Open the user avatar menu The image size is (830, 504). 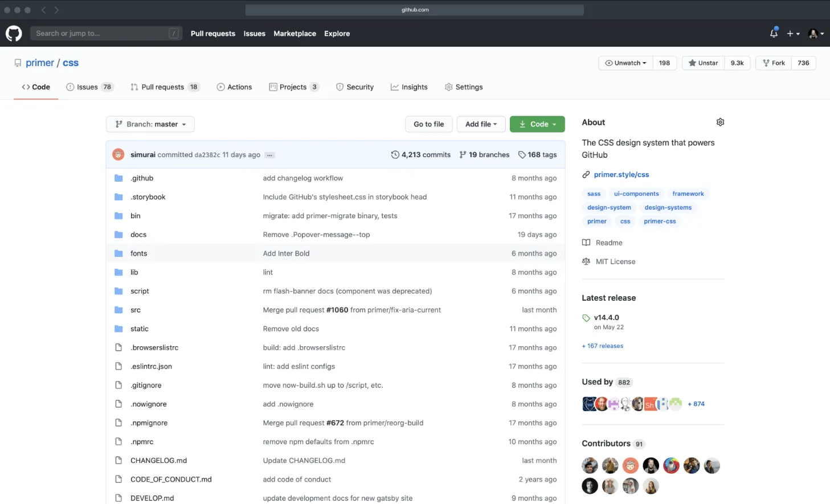816,34
